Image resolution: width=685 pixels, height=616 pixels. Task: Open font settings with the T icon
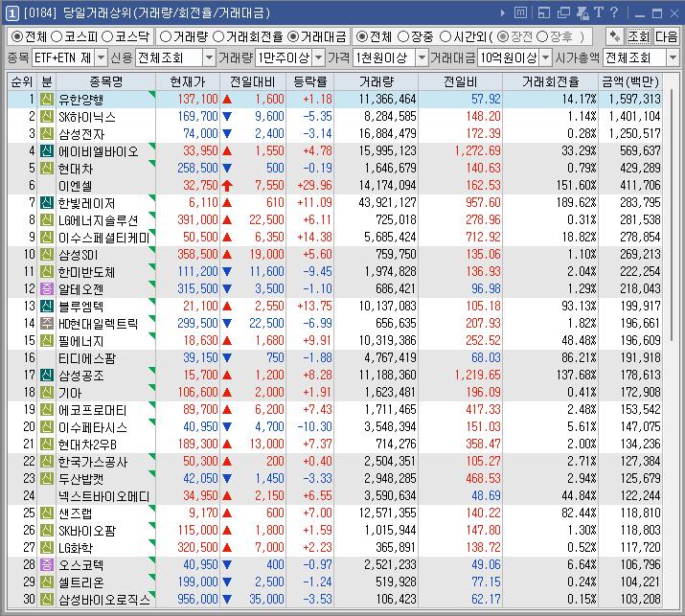click(599, 12)
